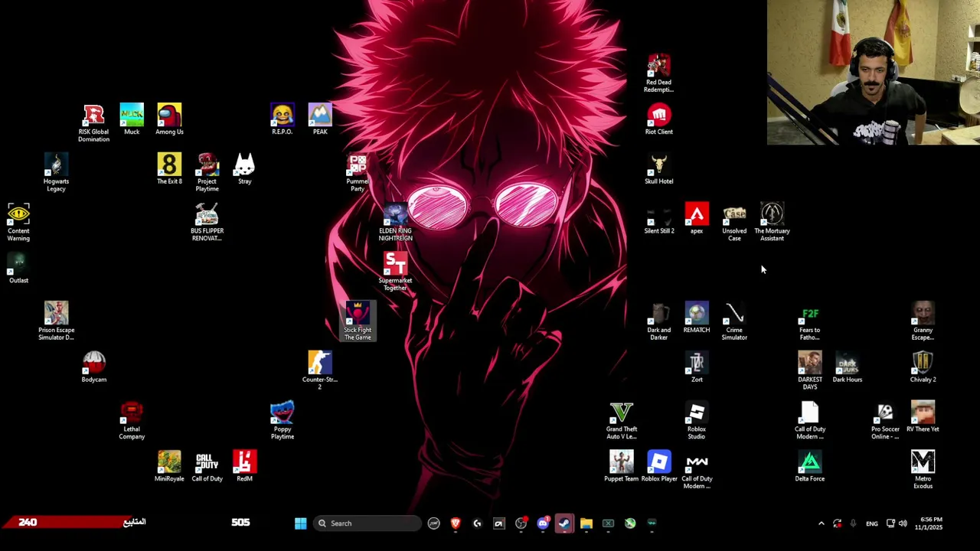Click the Pummel Party shortcut

point(358,173)
